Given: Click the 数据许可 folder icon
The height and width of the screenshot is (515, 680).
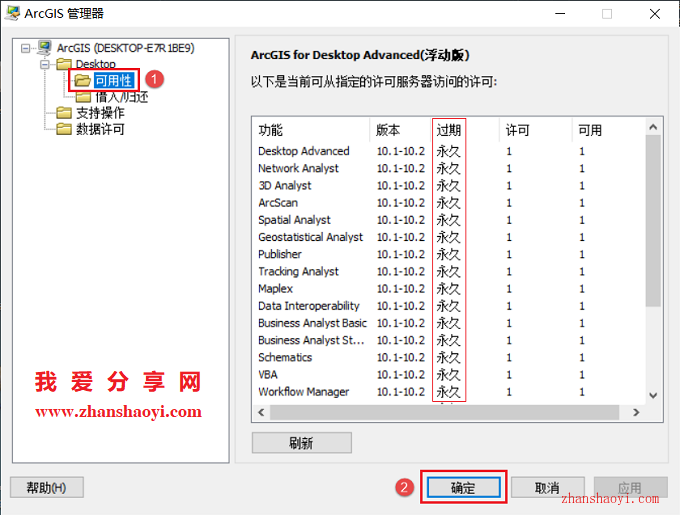Looking at the screenshot, I should pos(64,129).
